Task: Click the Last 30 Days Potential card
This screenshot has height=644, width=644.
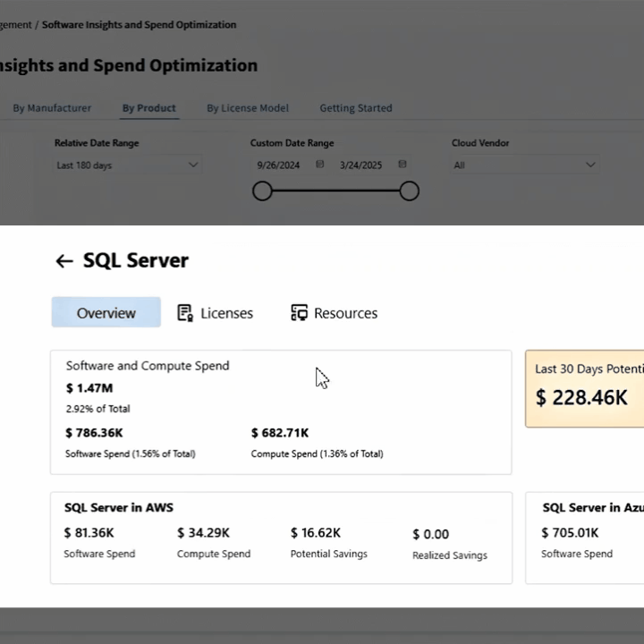Action: [585, 388]
